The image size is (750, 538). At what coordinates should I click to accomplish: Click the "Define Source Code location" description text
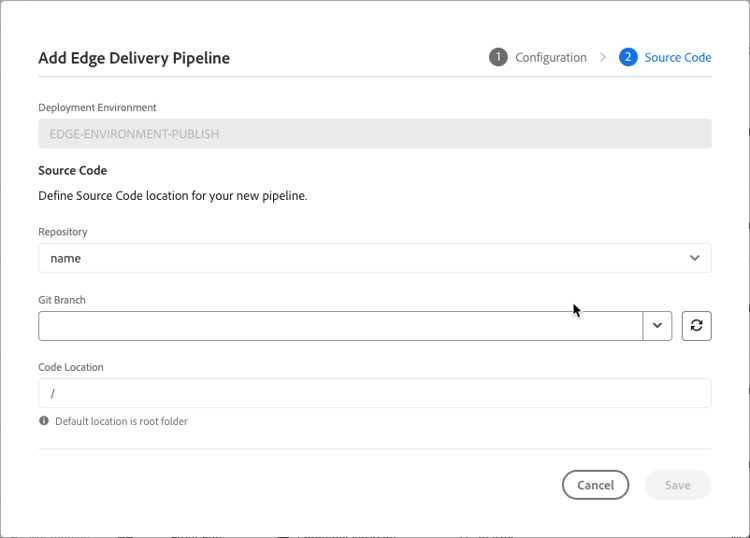click(172, 196)
